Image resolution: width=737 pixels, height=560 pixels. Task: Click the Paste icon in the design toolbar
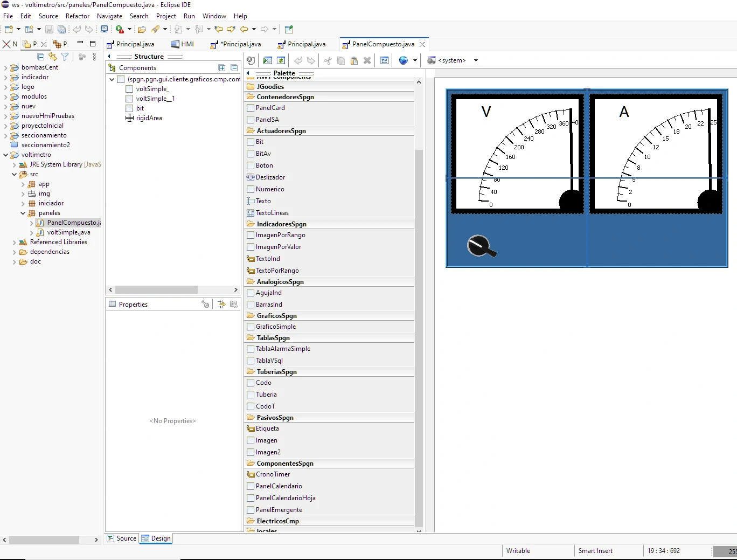click(x=354, y=60)
